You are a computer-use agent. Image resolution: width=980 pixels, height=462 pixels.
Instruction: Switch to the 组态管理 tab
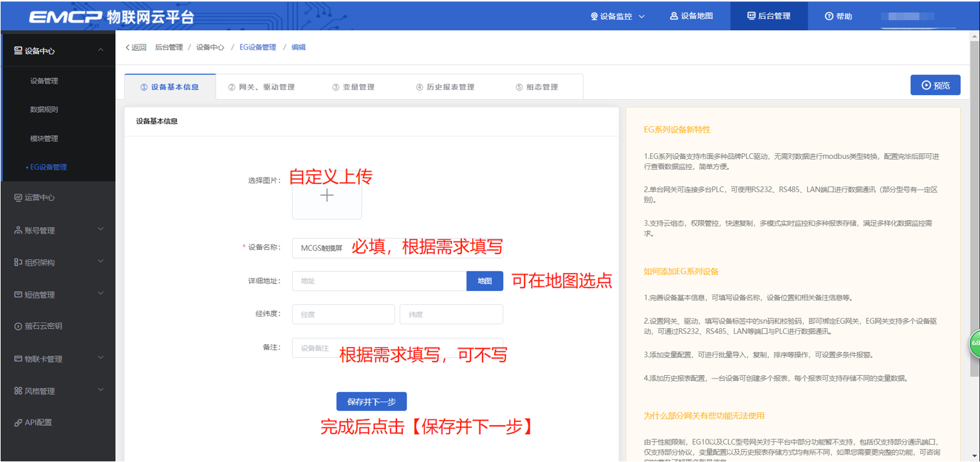tap(537, 87)
